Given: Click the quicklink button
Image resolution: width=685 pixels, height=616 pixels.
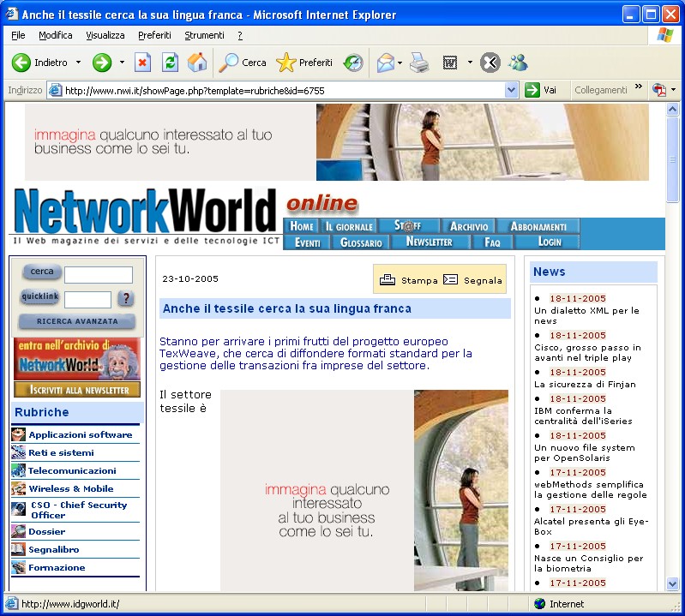Looking at the screenshot, I should 39,296.
